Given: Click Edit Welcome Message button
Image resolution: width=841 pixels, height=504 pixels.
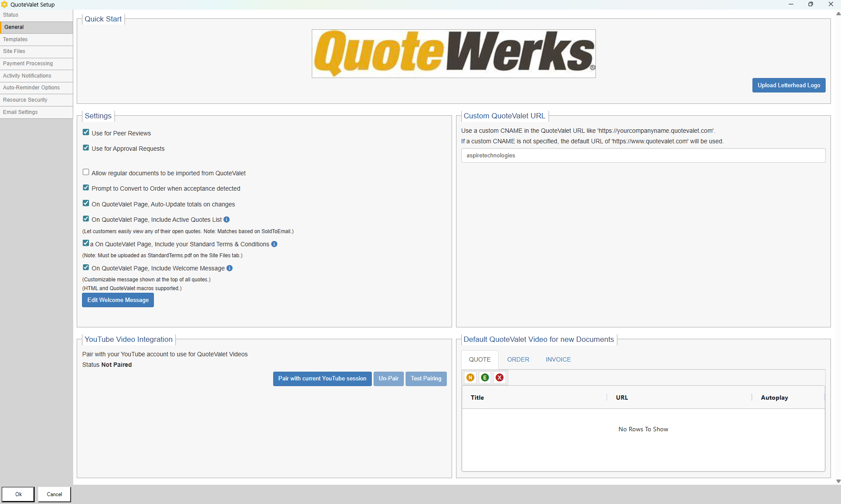Looking at the screenshot, I should click(x=118, y=300).
